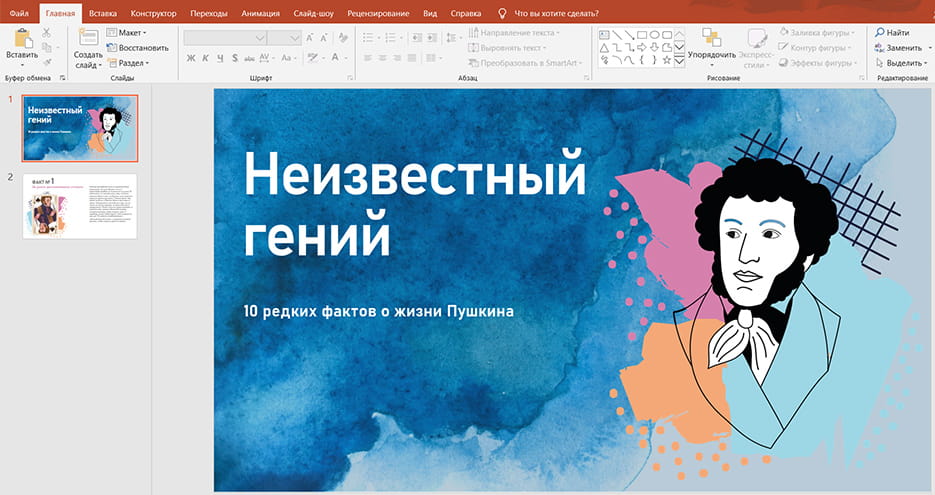Image resolution: width=935 pixels, height=495 pixels.
Task: Select the Star shape in the shapes gallery
Action: click(666, 60)
